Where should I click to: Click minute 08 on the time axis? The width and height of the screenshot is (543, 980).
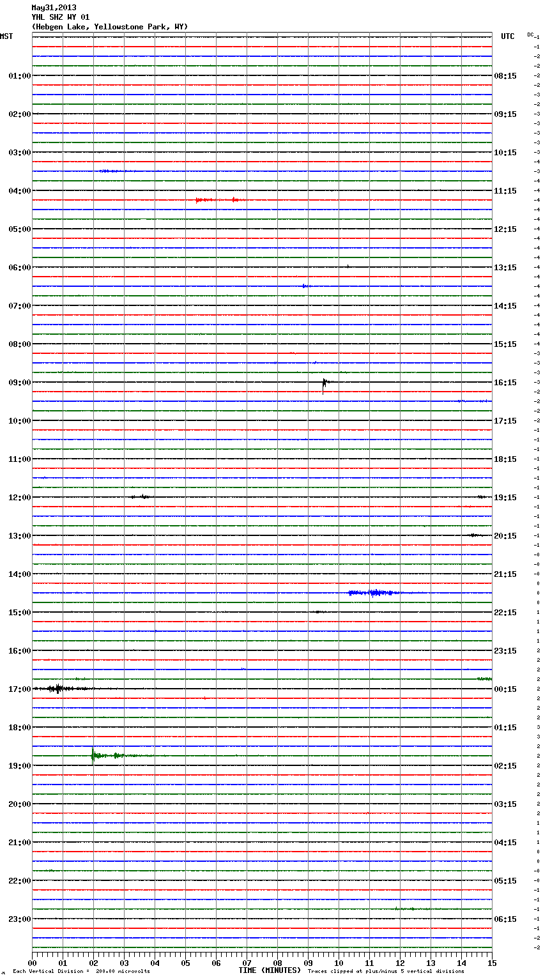coord(277,963)
